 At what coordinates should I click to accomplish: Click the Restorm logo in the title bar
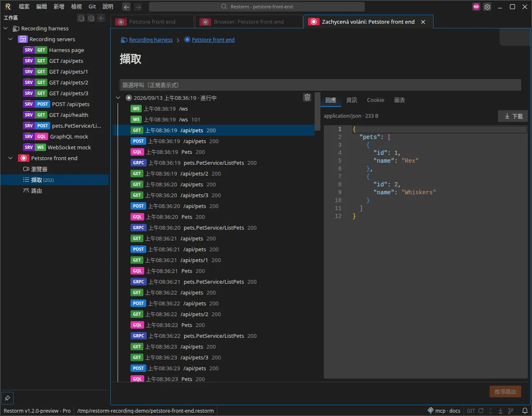tap(7, 7)
